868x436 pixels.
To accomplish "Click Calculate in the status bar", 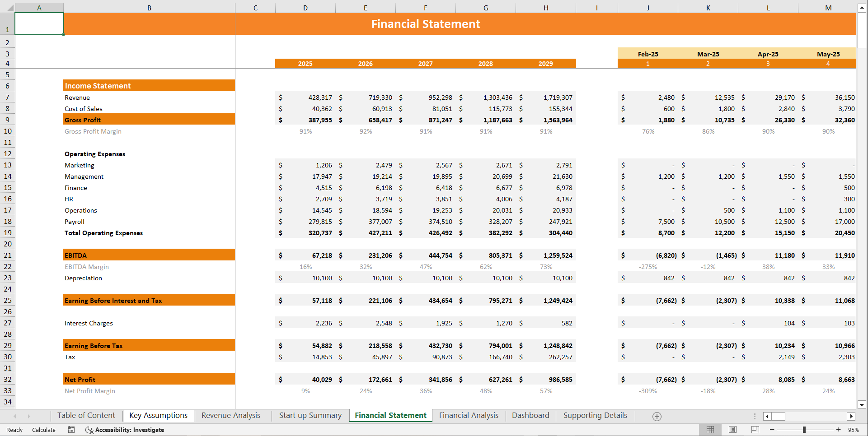I will (43, 430).
